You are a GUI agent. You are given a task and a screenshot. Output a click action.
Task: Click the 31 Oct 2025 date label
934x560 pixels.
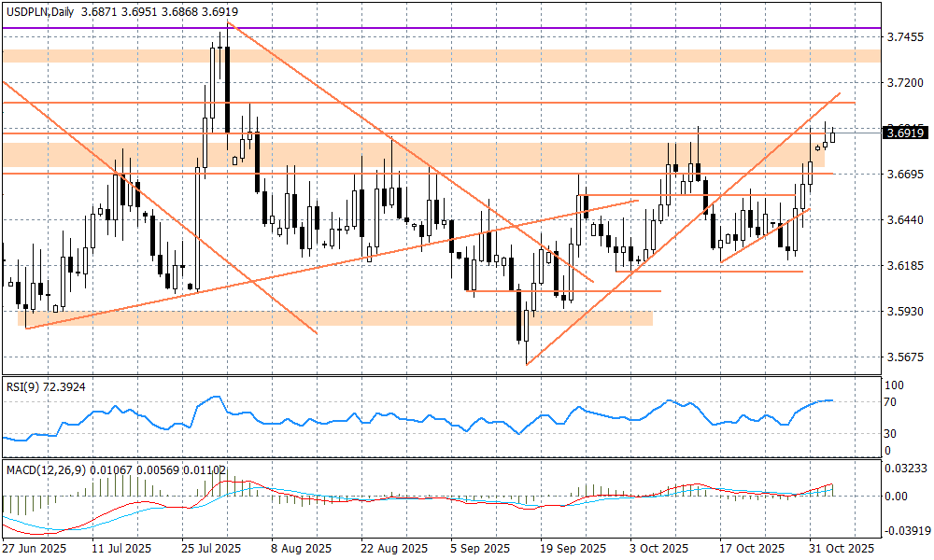[842, 548]
